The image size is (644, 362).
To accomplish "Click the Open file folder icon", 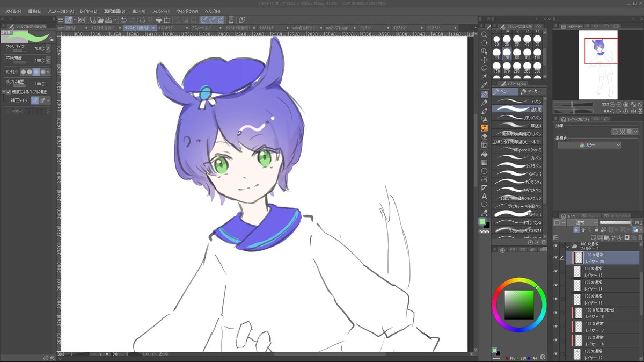I will click(x=101, y=19).
